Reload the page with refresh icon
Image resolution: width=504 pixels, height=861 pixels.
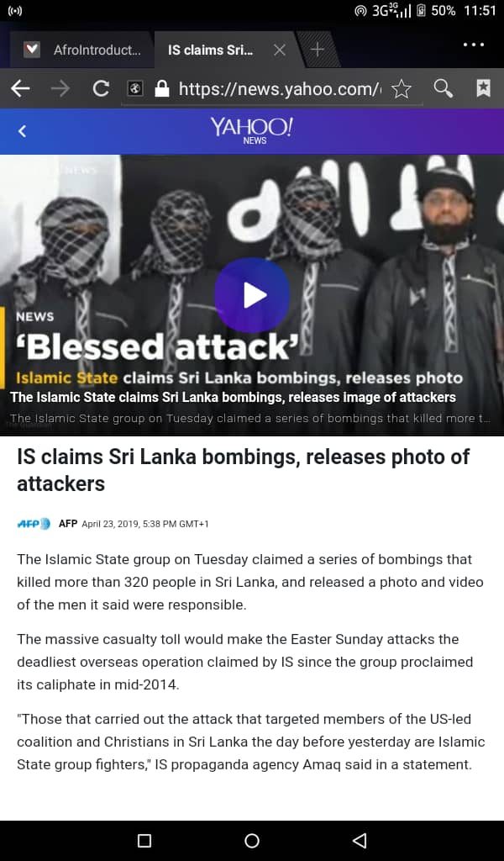coord(100,87)
